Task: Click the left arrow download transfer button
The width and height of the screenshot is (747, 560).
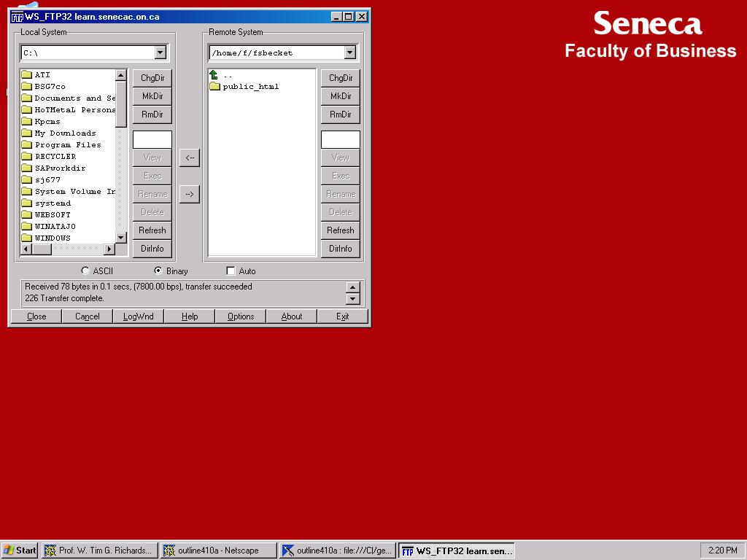Action: (x=190, y=157)
